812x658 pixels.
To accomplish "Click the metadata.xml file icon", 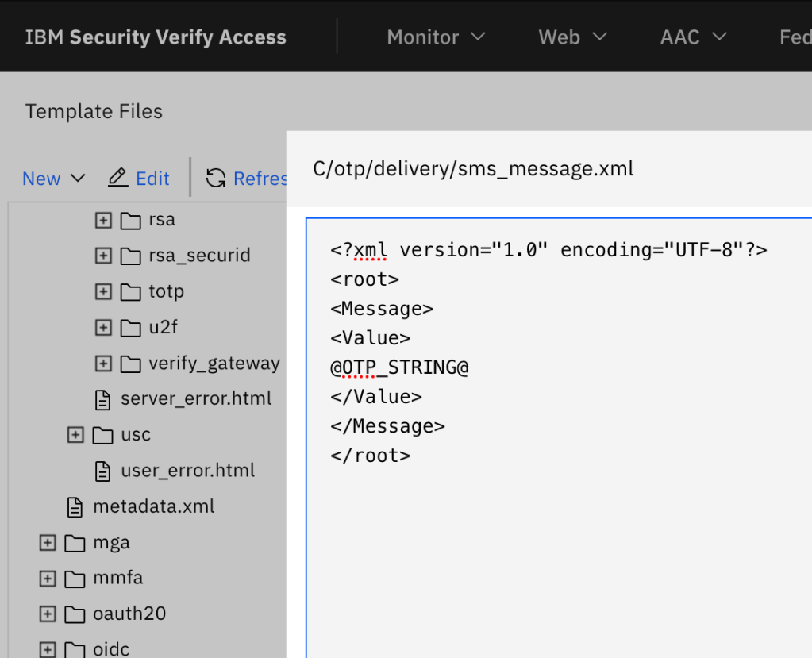I will tap(75, 507).
